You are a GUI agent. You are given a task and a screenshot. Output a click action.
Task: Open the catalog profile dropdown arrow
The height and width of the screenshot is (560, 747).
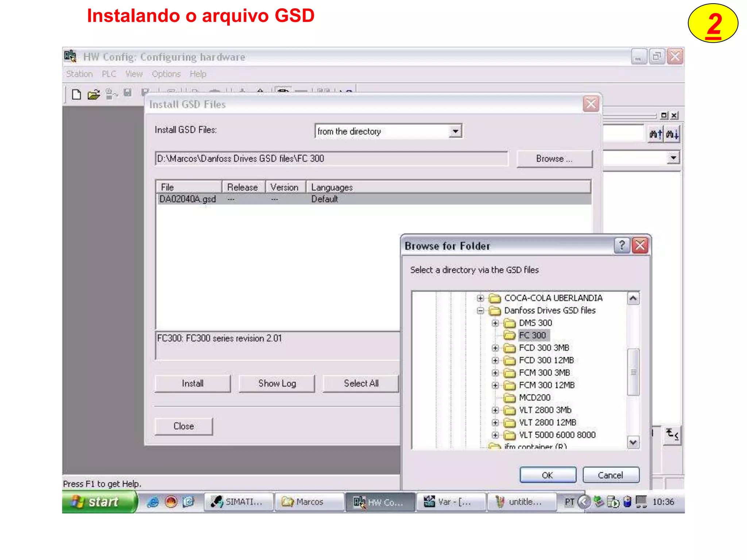click(x=673, y=158)
